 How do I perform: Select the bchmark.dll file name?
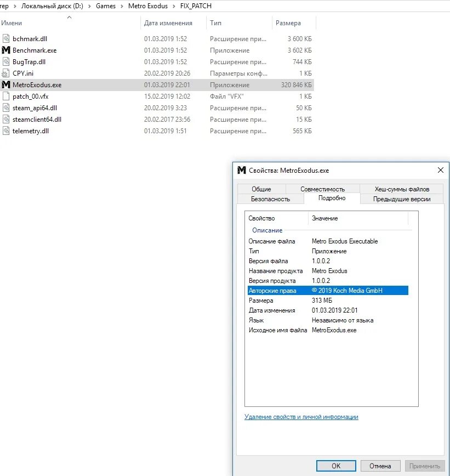pyautogui.click(x=30, y=38)
